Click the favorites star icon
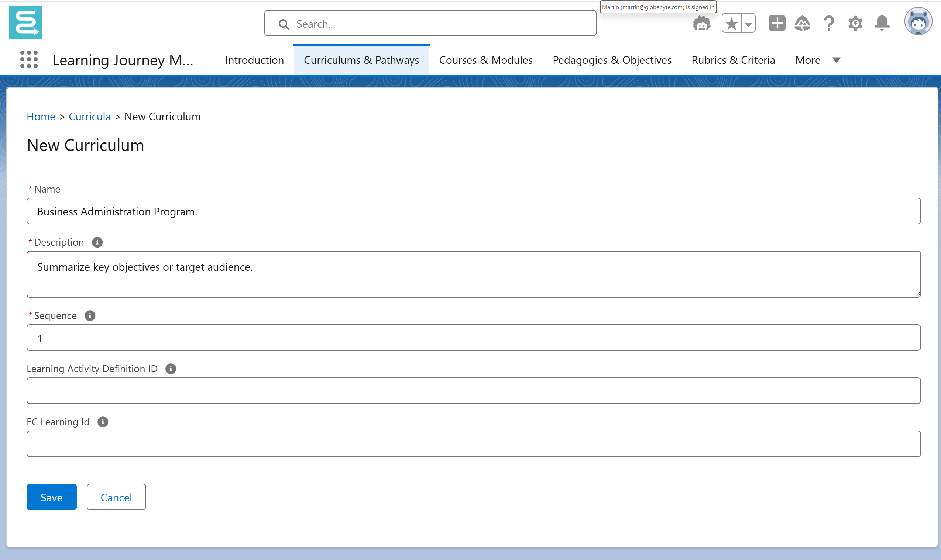The width and height of the screenshot is (941, 560). (731, 23)
